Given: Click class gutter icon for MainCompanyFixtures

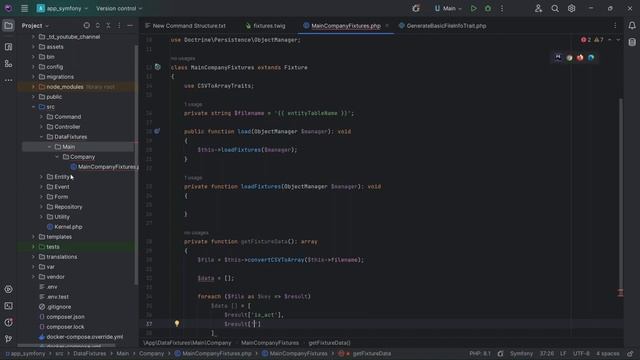Looking at the screenshot, I should click(158, 67).
